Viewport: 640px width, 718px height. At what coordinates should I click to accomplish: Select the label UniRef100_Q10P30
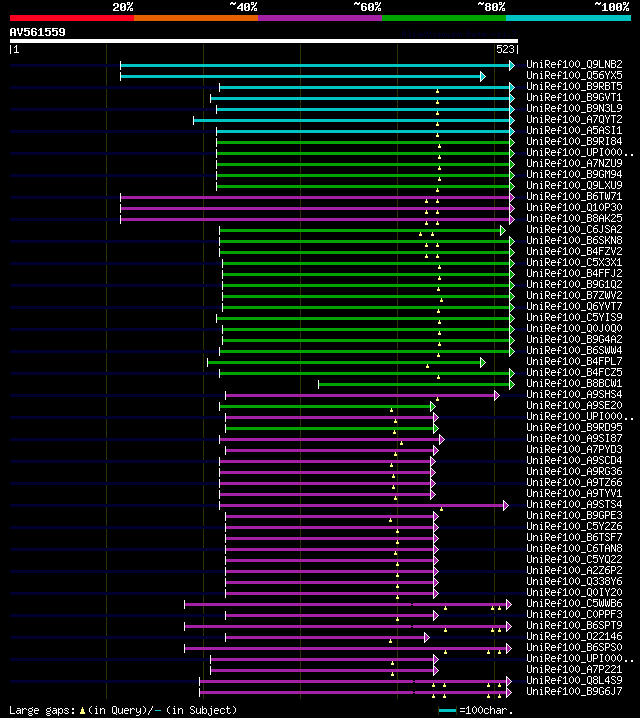point(574,207)
